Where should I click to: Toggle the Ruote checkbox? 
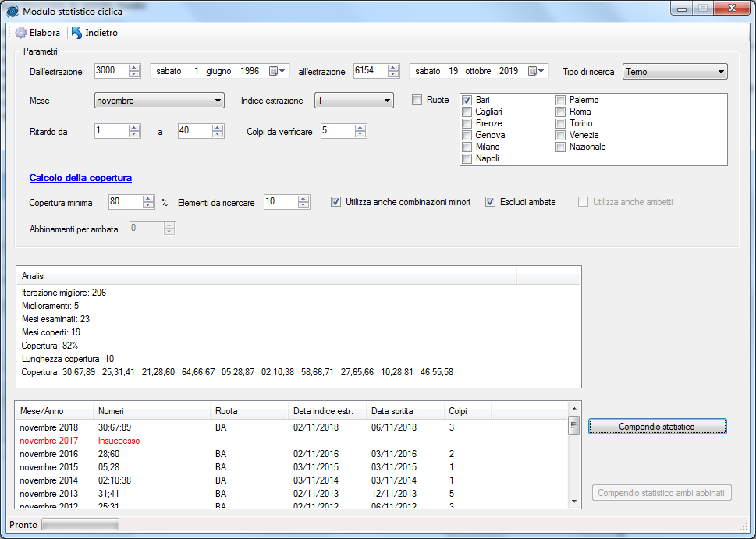tap(417, 100)
